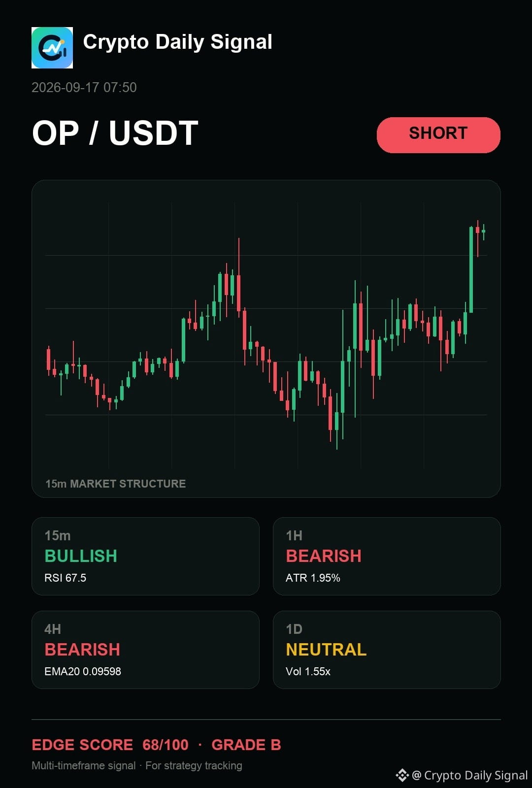Select the tall green breakout candle
Screen dimensions: 532x788
471,269
